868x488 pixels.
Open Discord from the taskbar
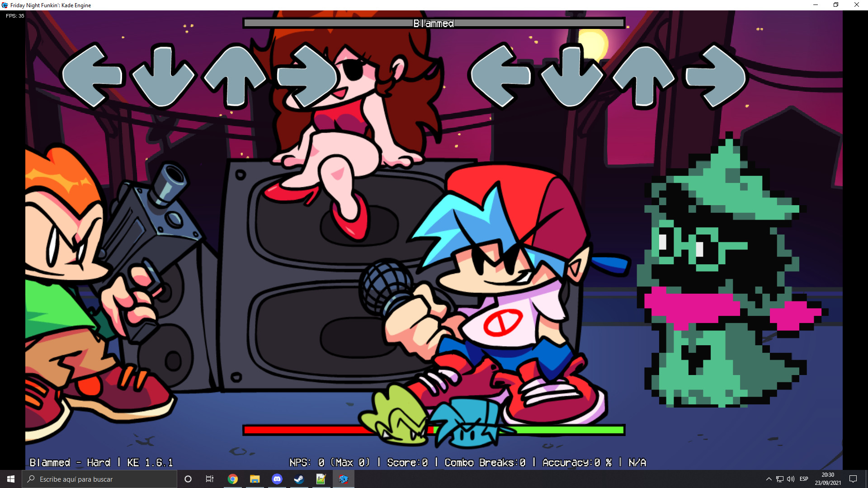[x=277, y=479]
